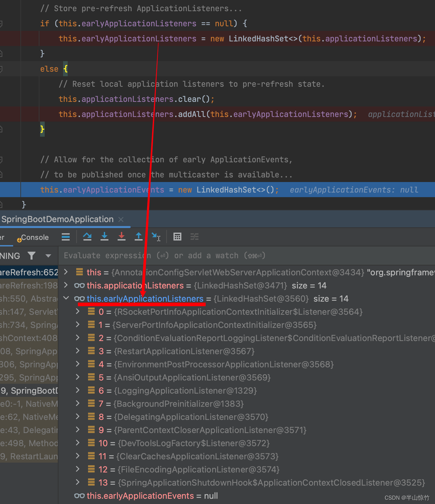This screenshot has width=435, height=504.
Task: Select the shContext:408 stack frame
Action: 29,338
